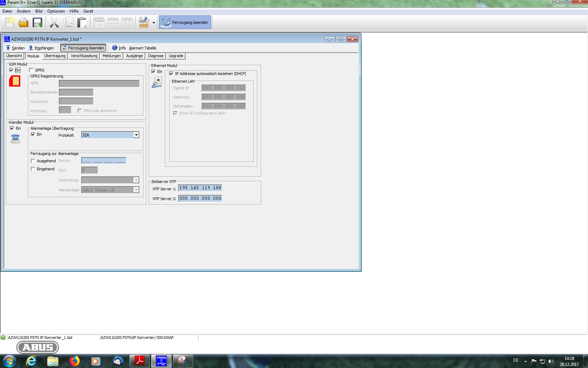Click the Cut scissors toolbar icon

(x=54, y=22)
